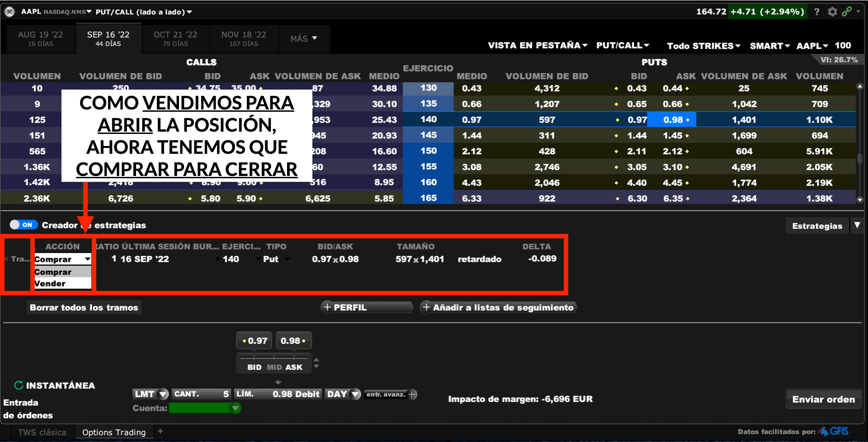Open the DAY time-in-force dropdown
Screen dimensions: 868x442
343,394
